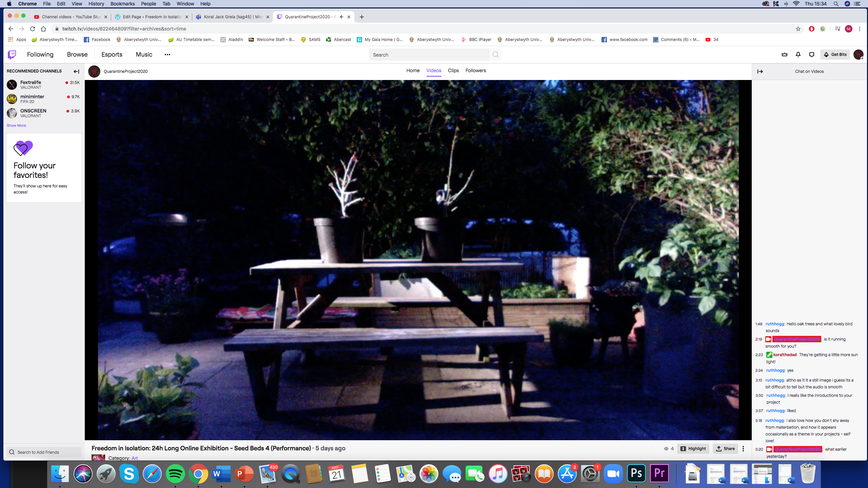The width and height of the screenshot is (868, 488).
Task: Open Esports in the top nav
Action: [x=112, y=55]
